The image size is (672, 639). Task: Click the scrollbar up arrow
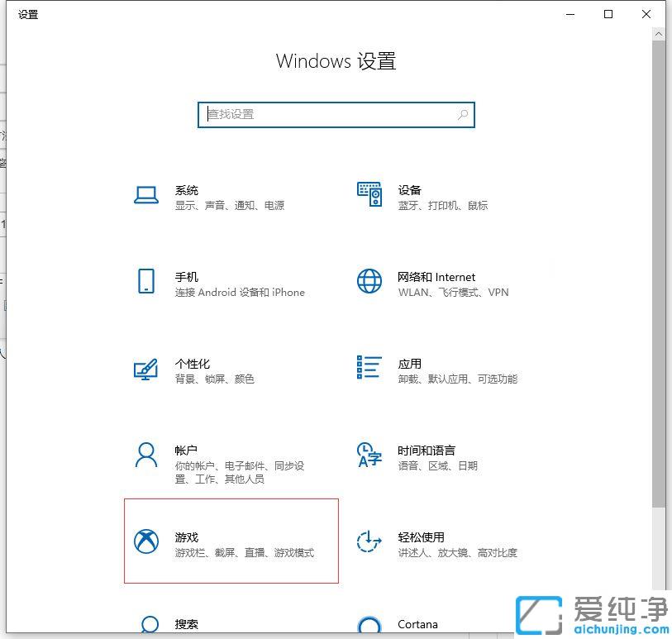[659, 33]
